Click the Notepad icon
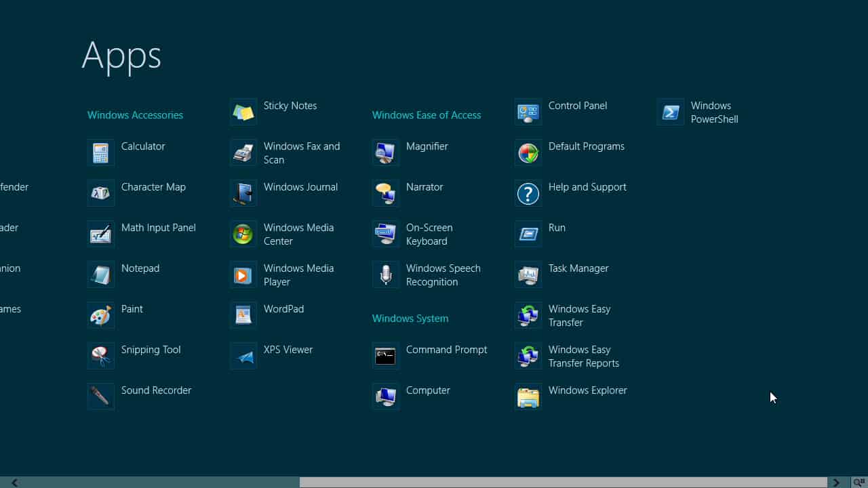This screenshot has height=488, width=868. click(x=101, y=275)
